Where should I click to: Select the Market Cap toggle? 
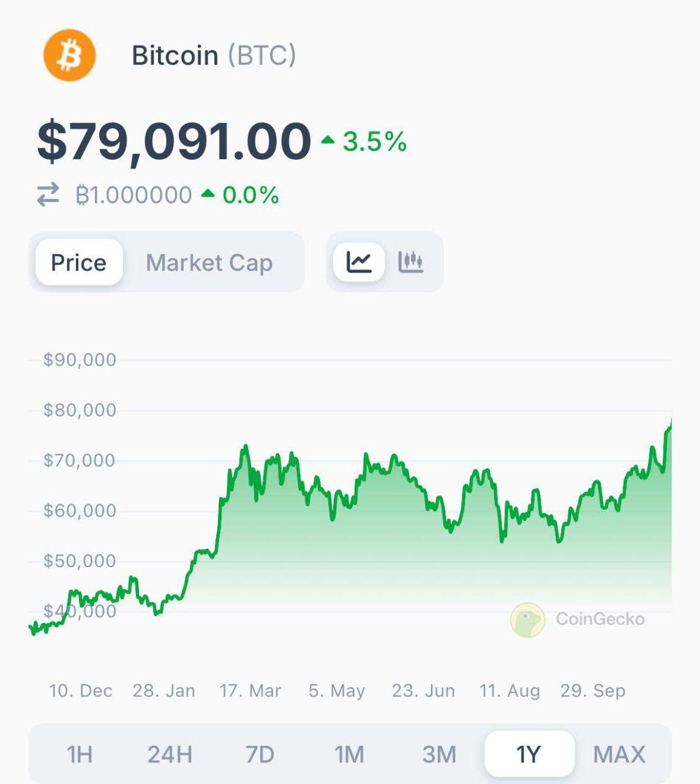pos(209,263)
